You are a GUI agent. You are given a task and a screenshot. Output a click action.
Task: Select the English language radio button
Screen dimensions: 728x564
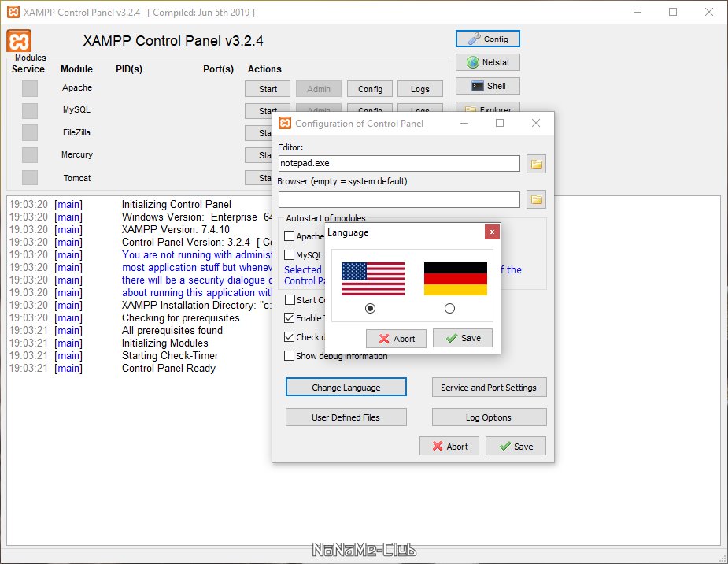(x=371, y=309)
